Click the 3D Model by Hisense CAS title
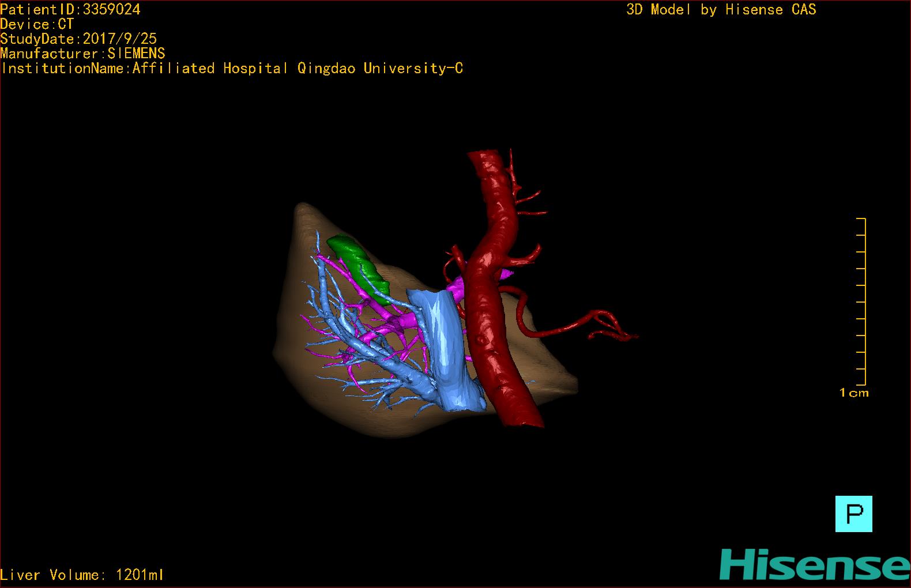Image resolution: width=911 pixels, height=588 pixels. click(x=721, y=9)
